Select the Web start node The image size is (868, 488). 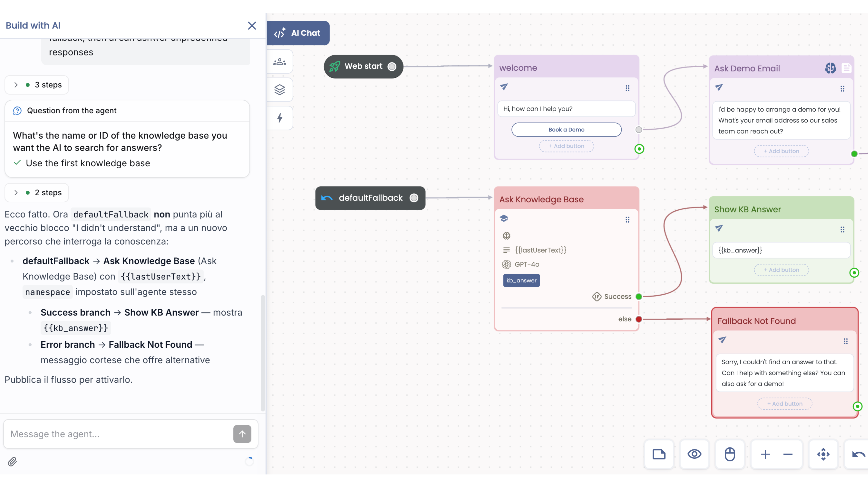coord(363,67)
